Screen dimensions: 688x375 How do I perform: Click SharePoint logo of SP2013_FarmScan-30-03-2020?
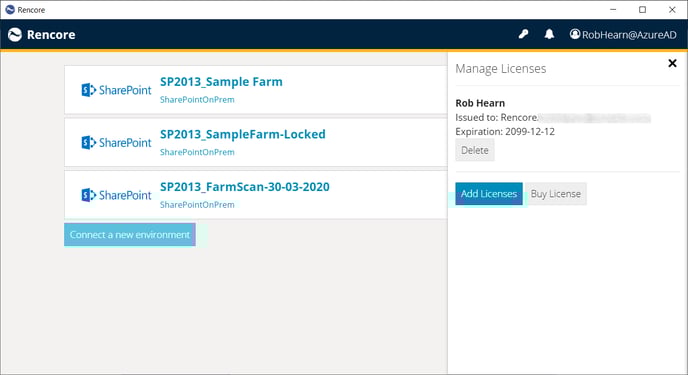coord(116,195)
